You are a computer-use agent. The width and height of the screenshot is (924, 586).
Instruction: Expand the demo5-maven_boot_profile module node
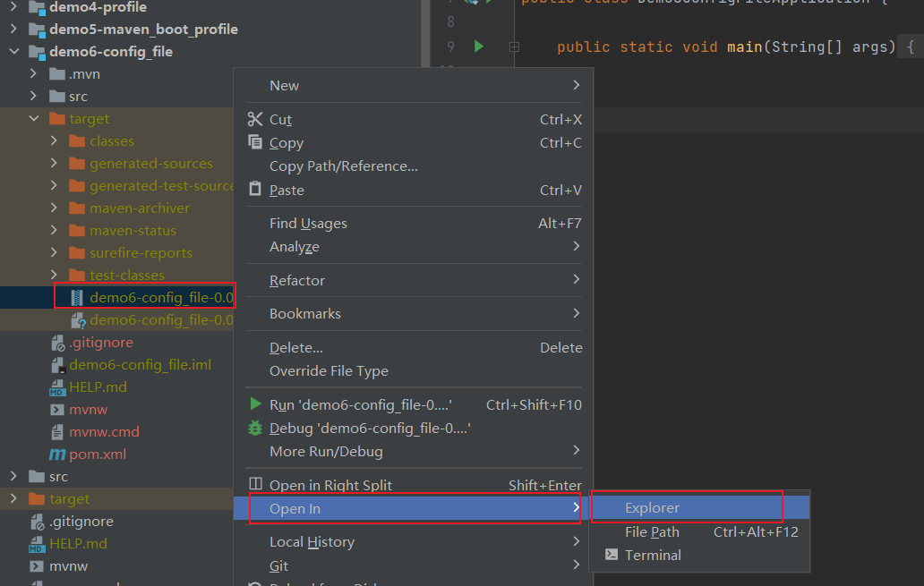(x=13, y=29)
